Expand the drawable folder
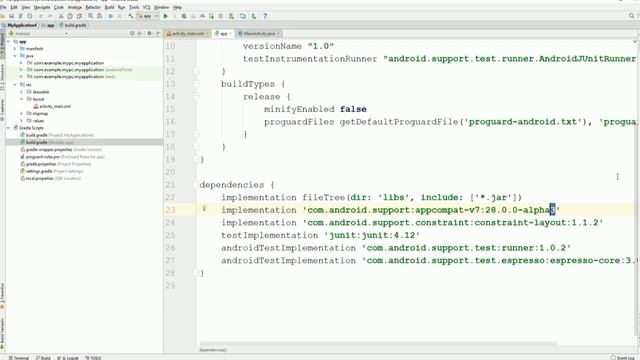Screen dimensions: 640x360 tap(22, 92)
